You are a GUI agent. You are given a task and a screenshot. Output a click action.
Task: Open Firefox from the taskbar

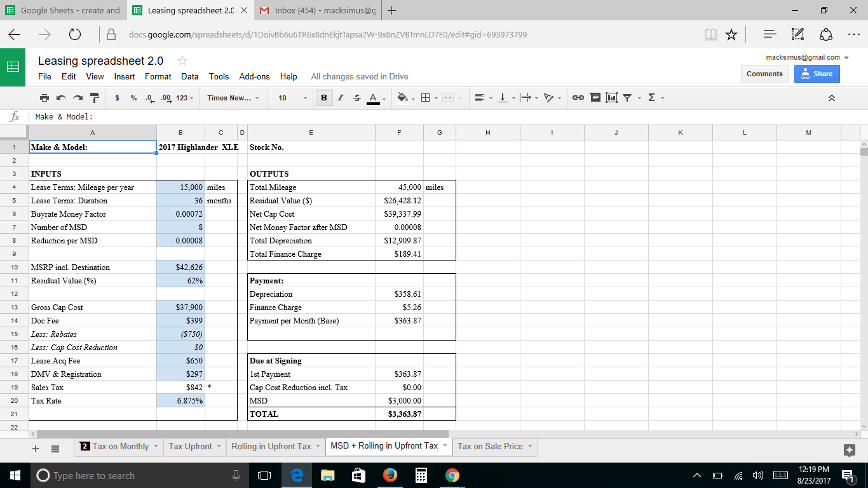(x=390, y=475)
